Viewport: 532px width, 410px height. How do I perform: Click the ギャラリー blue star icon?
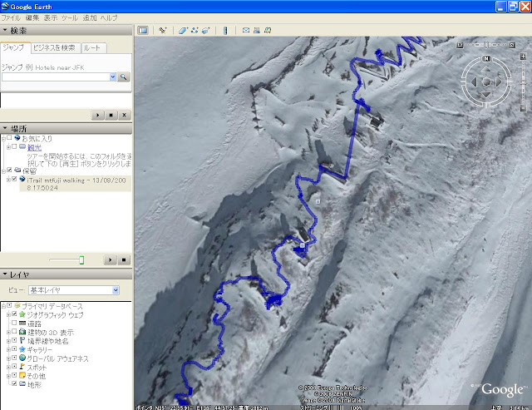pyautogui.click(x=22, y=349)
